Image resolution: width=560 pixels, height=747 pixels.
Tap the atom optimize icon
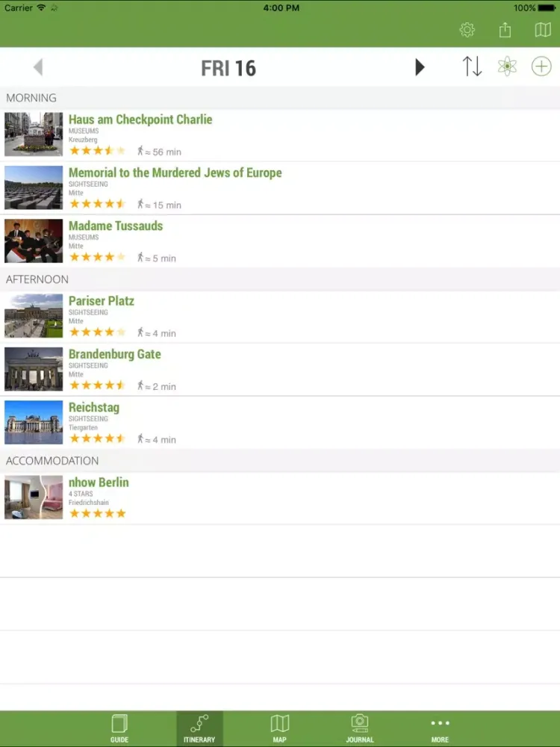(x=507, y=66)
